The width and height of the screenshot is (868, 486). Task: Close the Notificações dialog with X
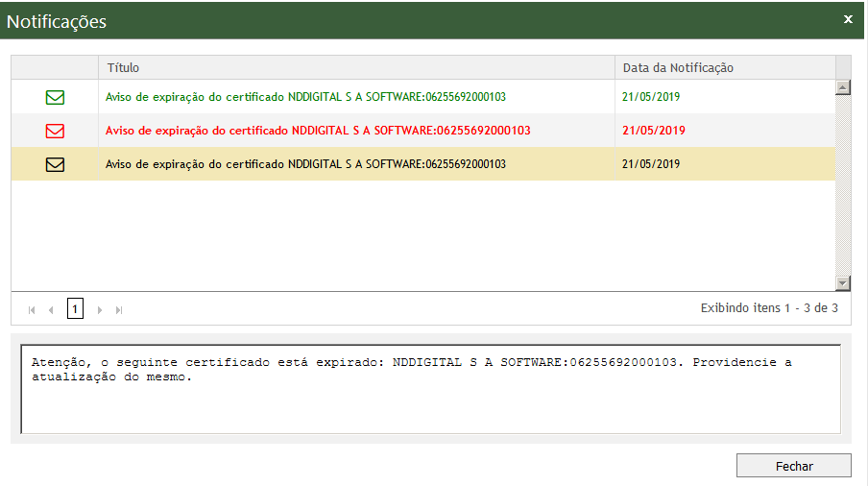click(x=848, y=19)
